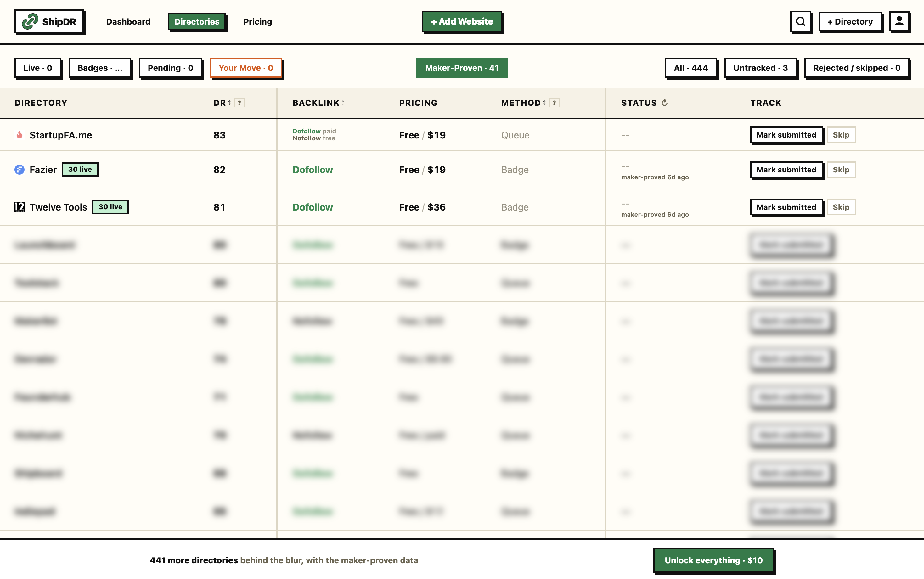The image size is (924, 579).
Task: Filter by Pending · 0 tab
Action: point(170,68)
